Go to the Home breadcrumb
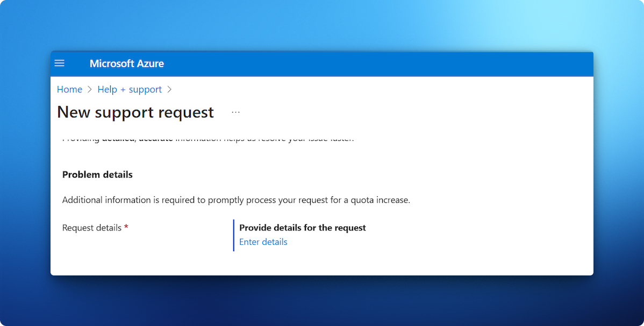Image resolution: width=644 pixels, height=326 pixels. [x=69, y=89]
